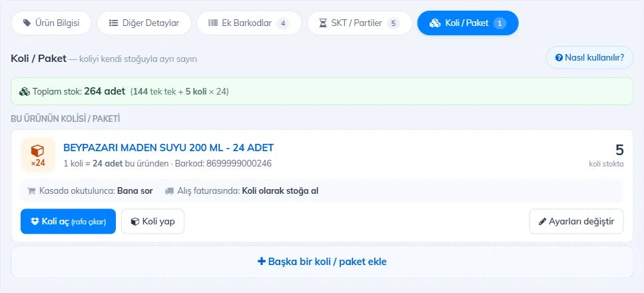
Task: Click the Barkod: 8699999000246 text
Action: tap(223, 164)
